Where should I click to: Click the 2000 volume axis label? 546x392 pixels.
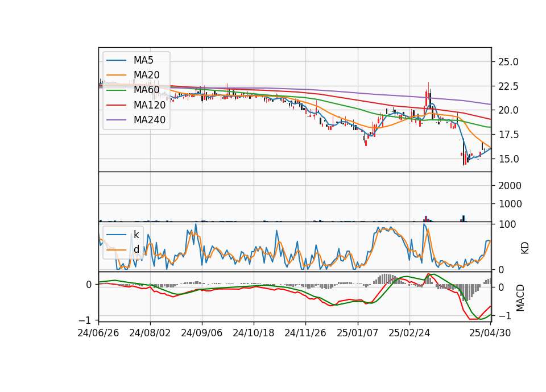click(x=510, y=186)
